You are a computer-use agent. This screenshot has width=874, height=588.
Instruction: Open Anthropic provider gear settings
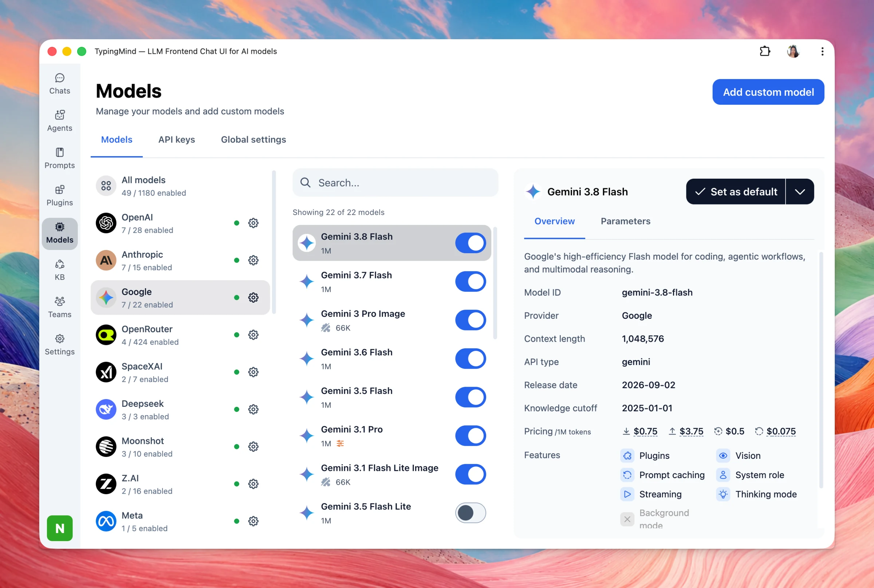point(253,260)
